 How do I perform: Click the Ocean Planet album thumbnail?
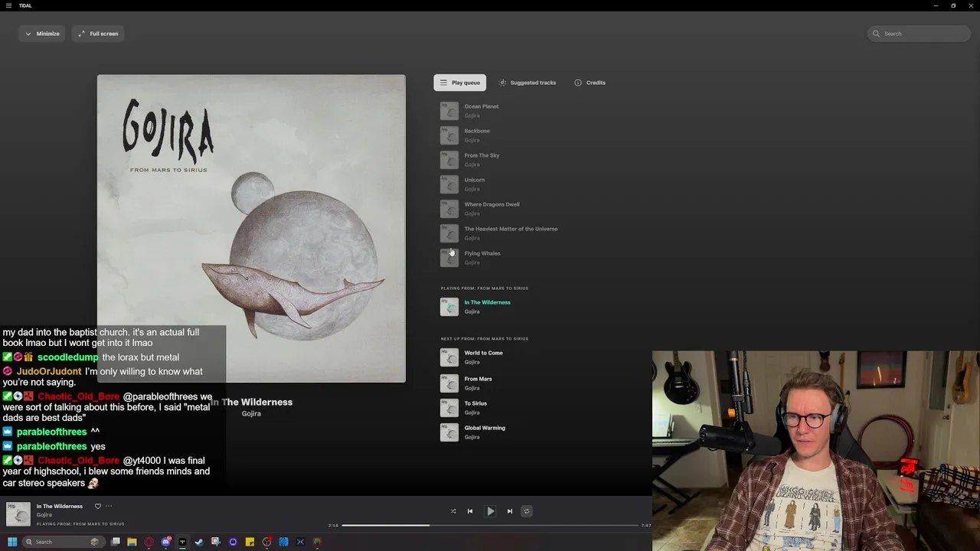449,111
